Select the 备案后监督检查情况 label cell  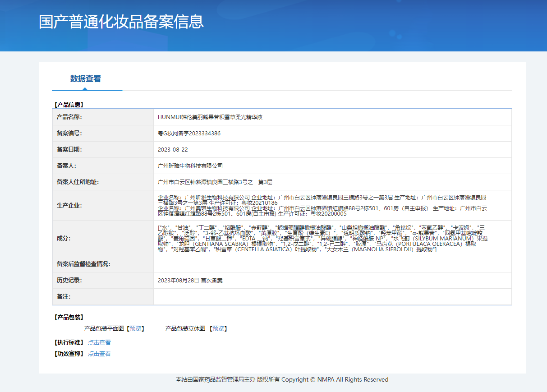(103, 264)
